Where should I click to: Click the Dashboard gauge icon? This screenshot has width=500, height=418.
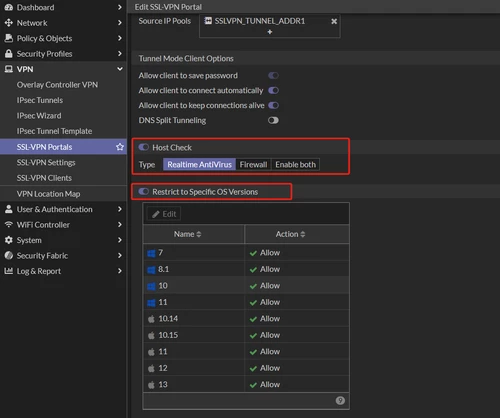(x=9, y=7)
